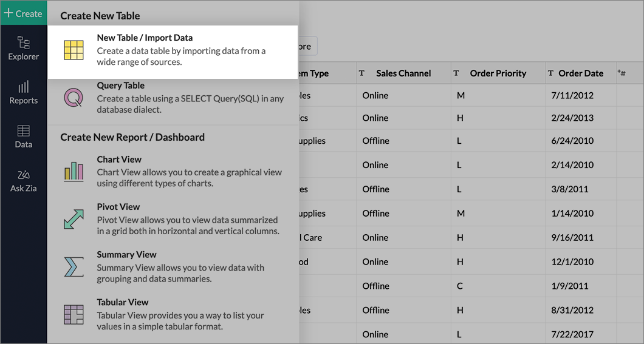Viewport: 644px width, 344px height.
Task: Click the add column icon after Order Date
Action: click(x=622, y=73)
